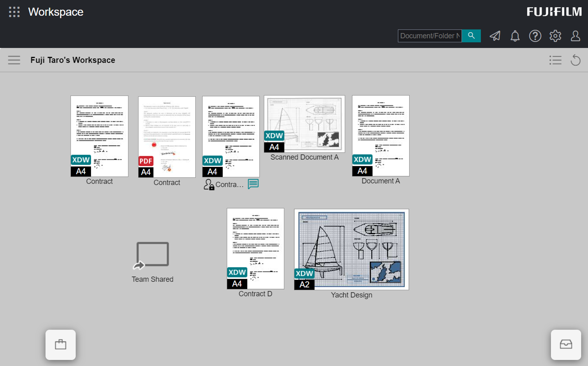
Task: Select the PDF Contract document thumbnail
Action: click(x=167, y=137)
